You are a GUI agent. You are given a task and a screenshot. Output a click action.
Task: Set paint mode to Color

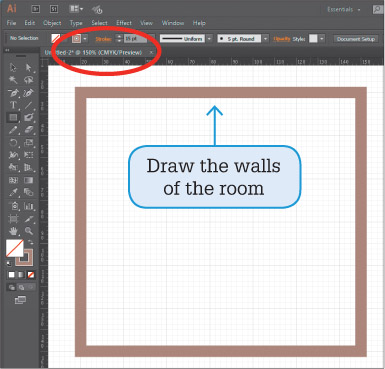[x=12, y=275]
